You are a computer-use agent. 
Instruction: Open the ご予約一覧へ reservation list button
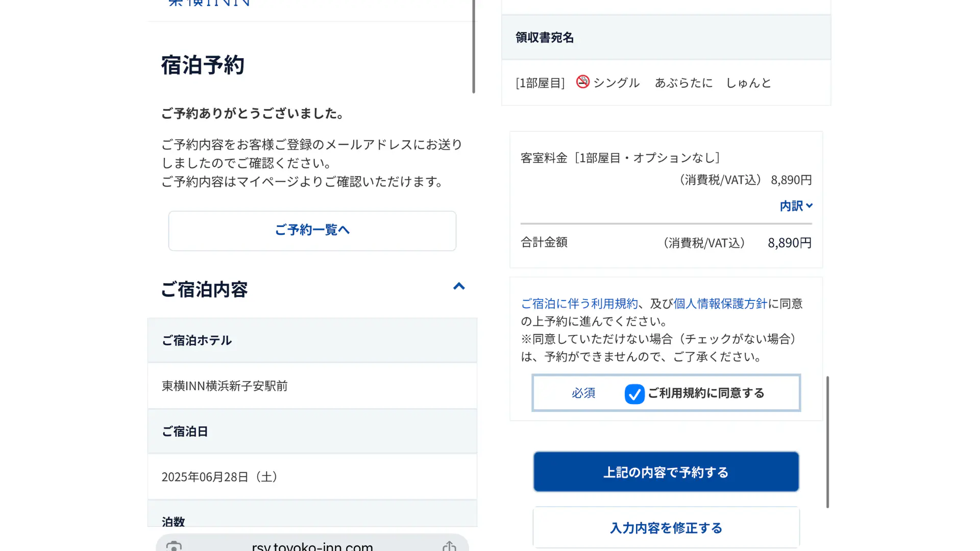click(x=312, y=231)
